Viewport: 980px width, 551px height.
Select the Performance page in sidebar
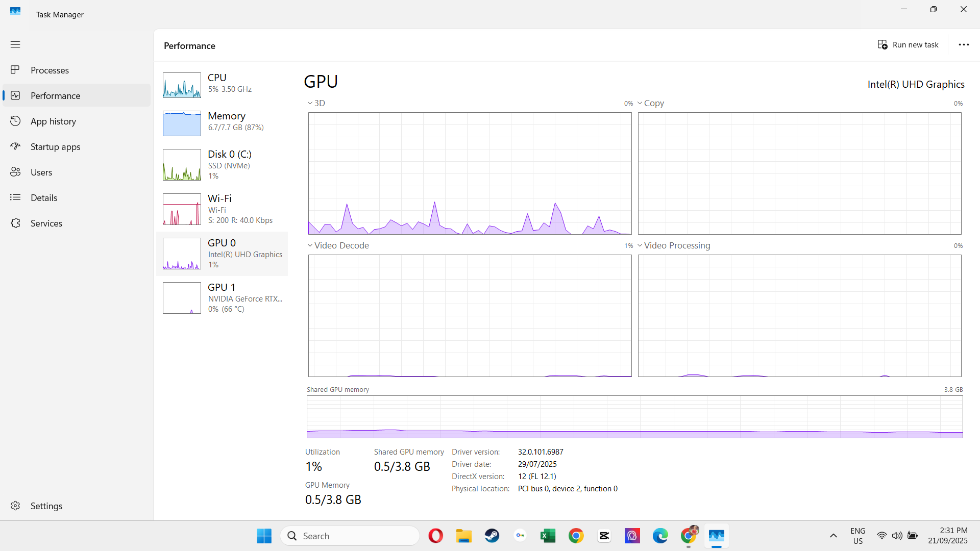click(55, 95)
